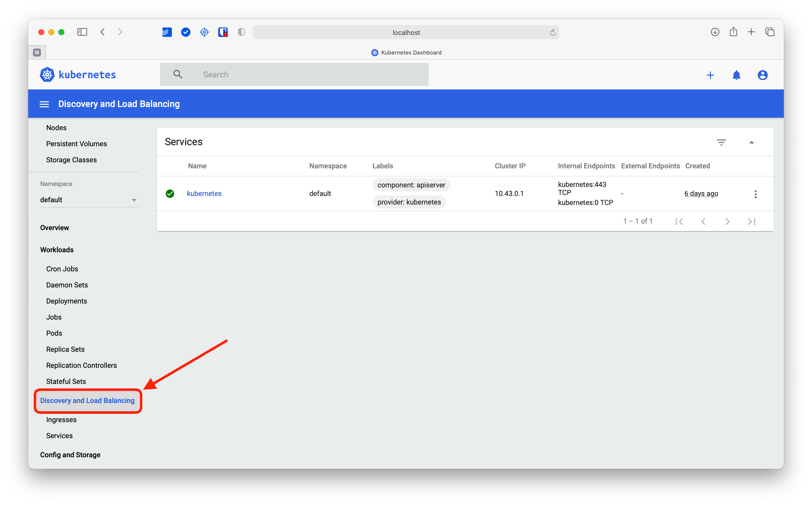Click the search magnifier icon
This screenshot has width=812, height=506.
(x=178, y=74)
